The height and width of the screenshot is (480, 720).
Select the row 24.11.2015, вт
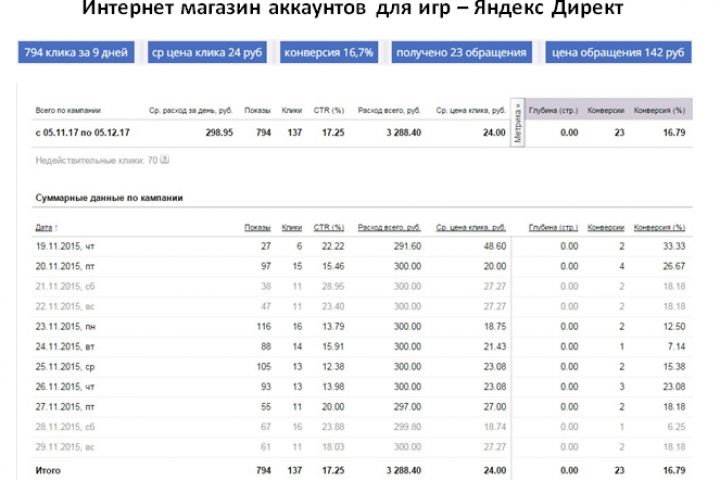click(362, 347)
